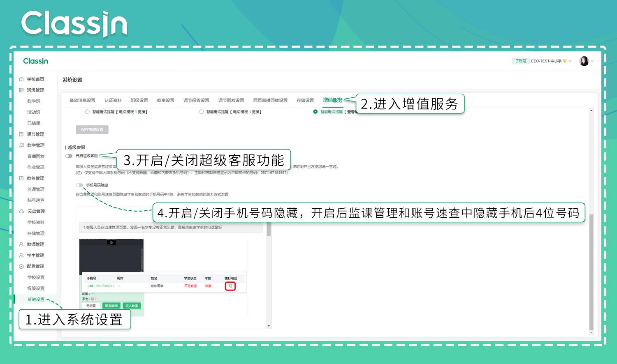Click the dark classroom preview thumbnail
617x364 pixels.
[111, 257]
